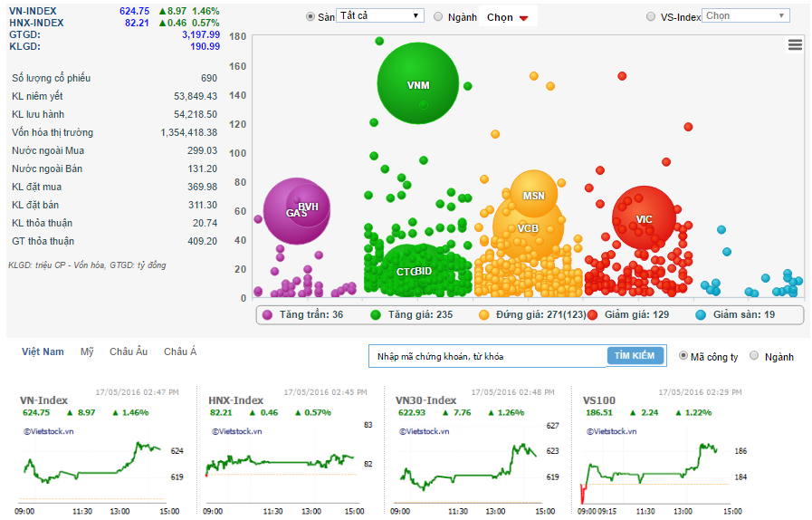Click the BID green bubble label
This screenshot has height=520, width=812.
click(x=423, y=271)
